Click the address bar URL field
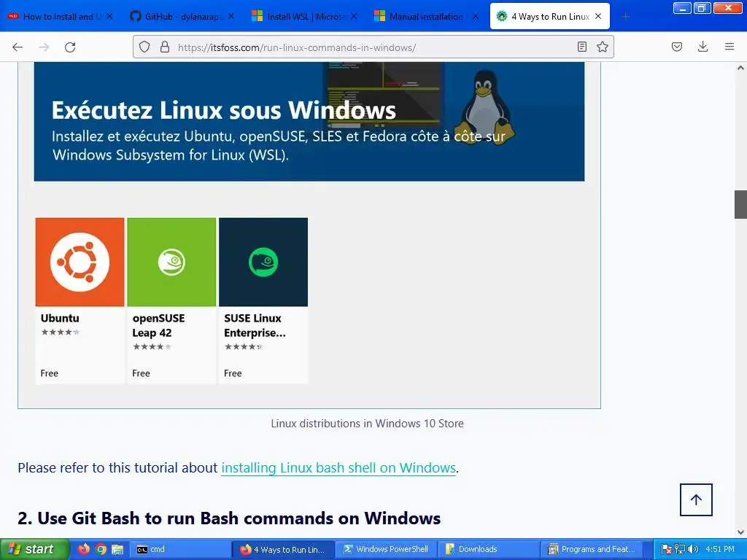 (x=371, y=47)
